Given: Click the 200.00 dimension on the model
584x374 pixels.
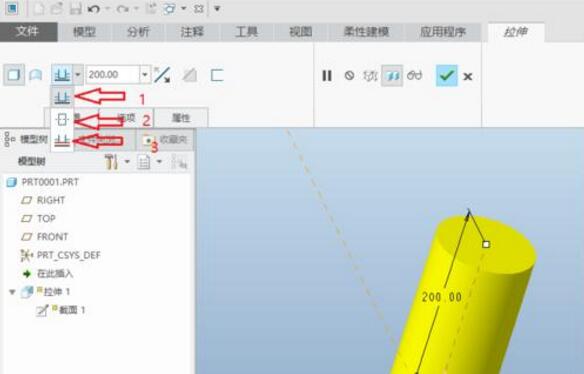Looking at the screenshot, I should [x=442, y=297].
